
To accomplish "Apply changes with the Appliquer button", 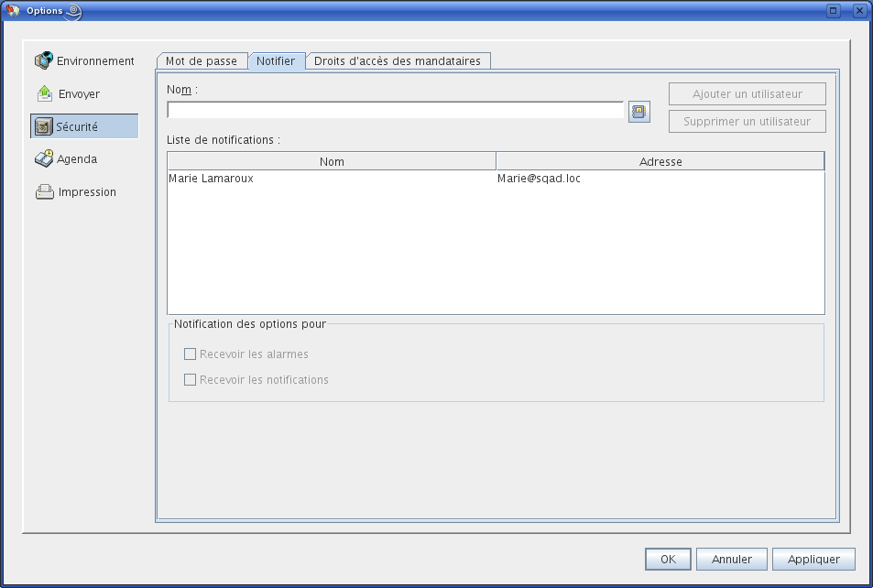I will click(813, 559).
